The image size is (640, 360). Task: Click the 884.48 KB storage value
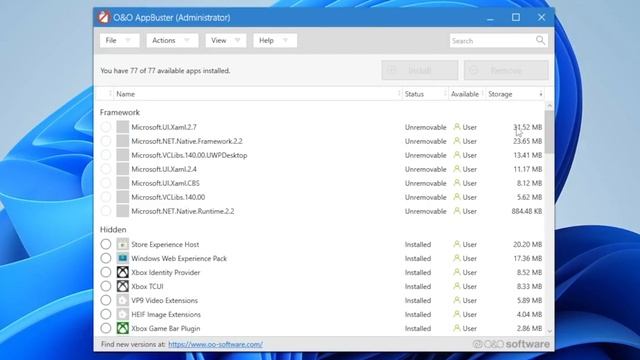tap(527, 211)
